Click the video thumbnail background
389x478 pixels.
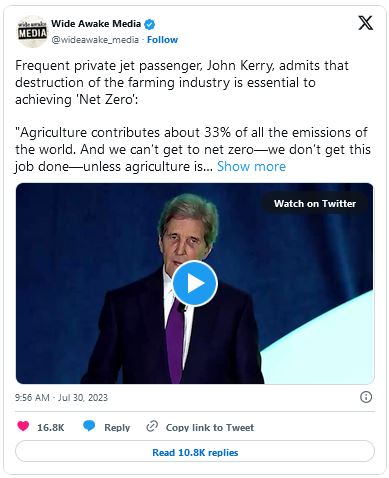coord(83,250)
